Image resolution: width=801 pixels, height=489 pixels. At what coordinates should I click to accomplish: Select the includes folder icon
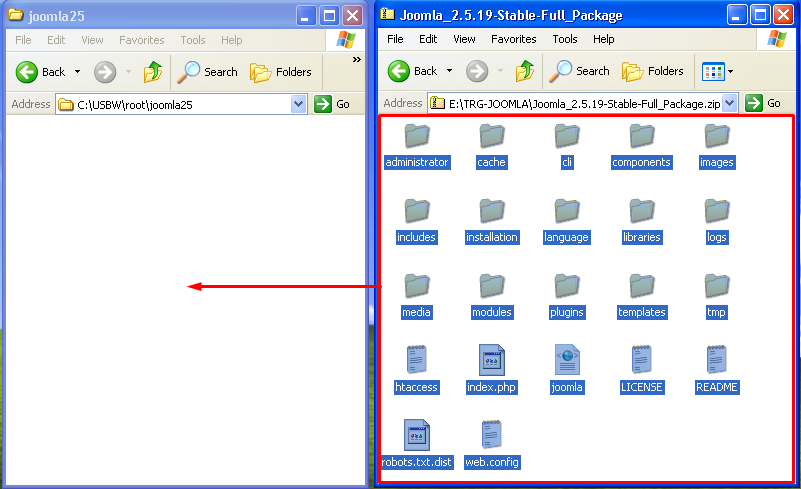click(417, 211)
